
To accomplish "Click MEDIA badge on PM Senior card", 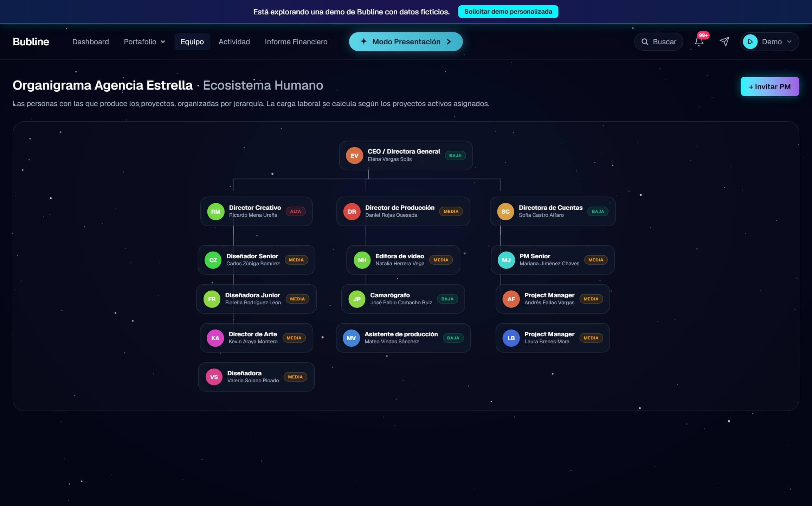I will pos(595,260).
